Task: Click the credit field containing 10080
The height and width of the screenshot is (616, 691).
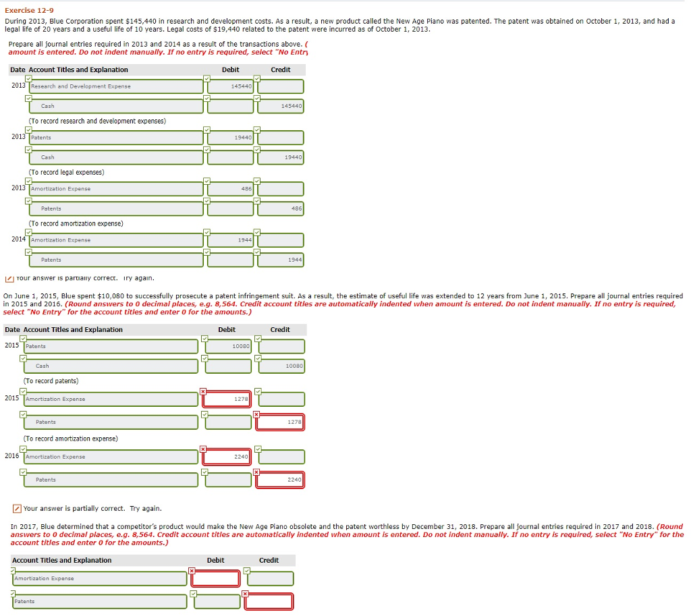Action: 281,366
